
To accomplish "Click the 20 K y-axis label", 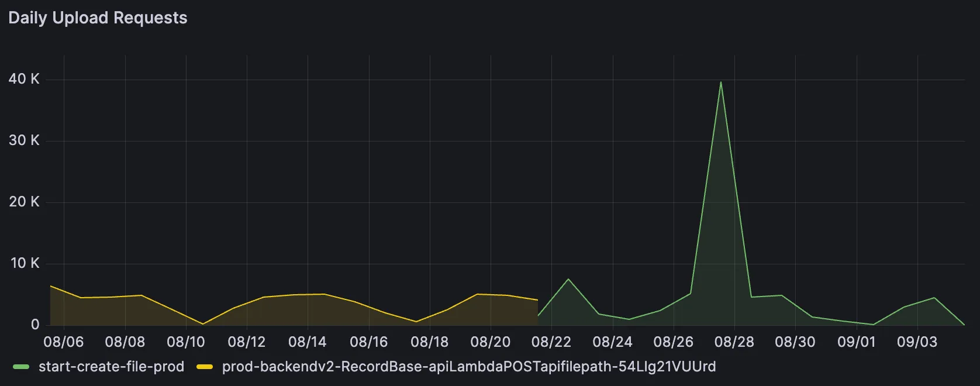I will click(24, 202).
